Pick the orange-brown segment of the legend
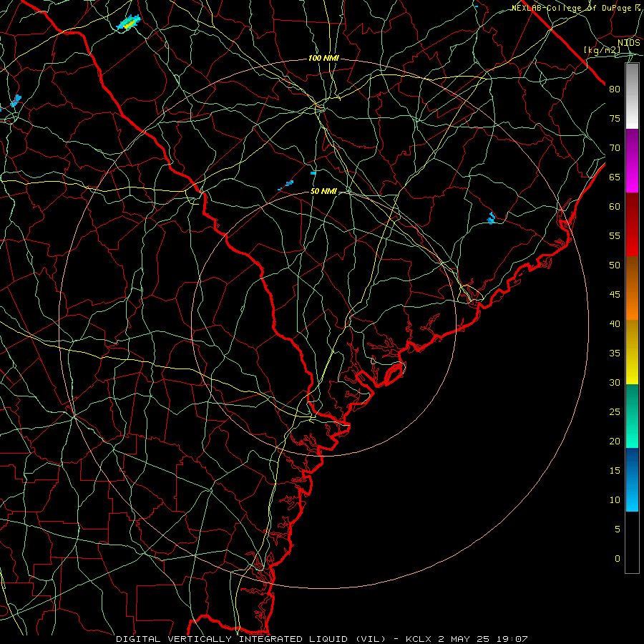 [632, 288]
